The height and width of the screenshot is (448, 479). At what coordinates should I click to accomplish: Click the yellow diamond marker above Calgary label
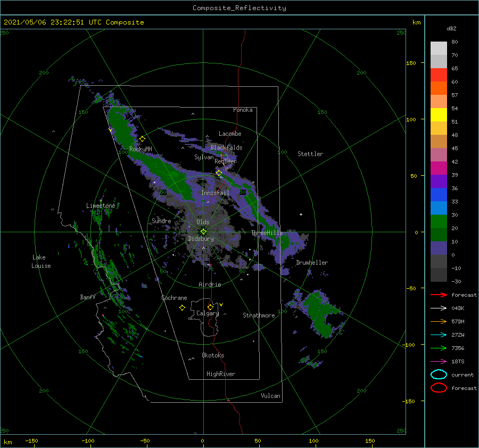pyautogui.click(x=210, y=307)
